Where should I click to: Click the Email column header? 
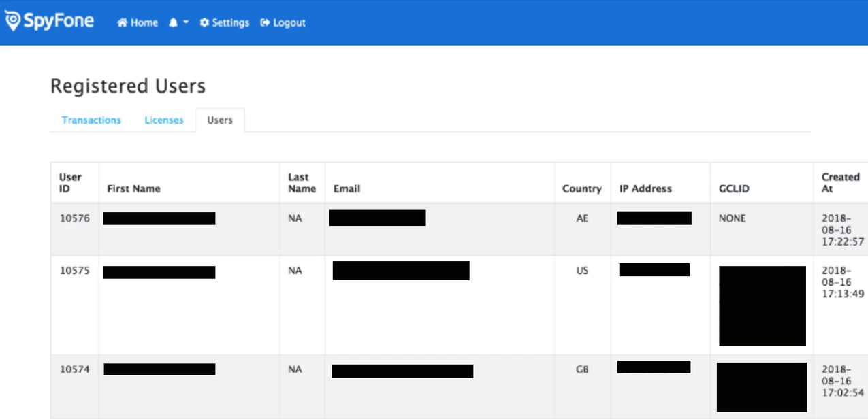[x=347, y=189]
